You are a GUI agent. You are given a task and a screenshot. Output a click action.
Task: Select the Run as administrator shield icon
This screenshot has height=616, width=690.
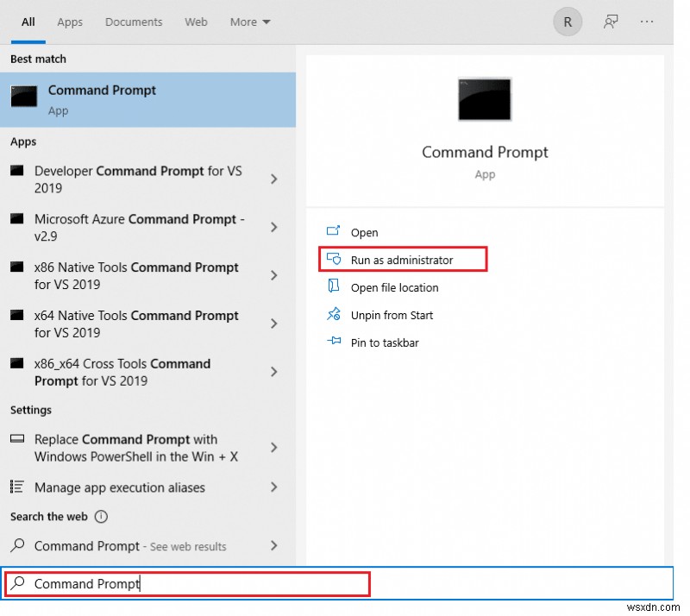[x=334, y=260]
